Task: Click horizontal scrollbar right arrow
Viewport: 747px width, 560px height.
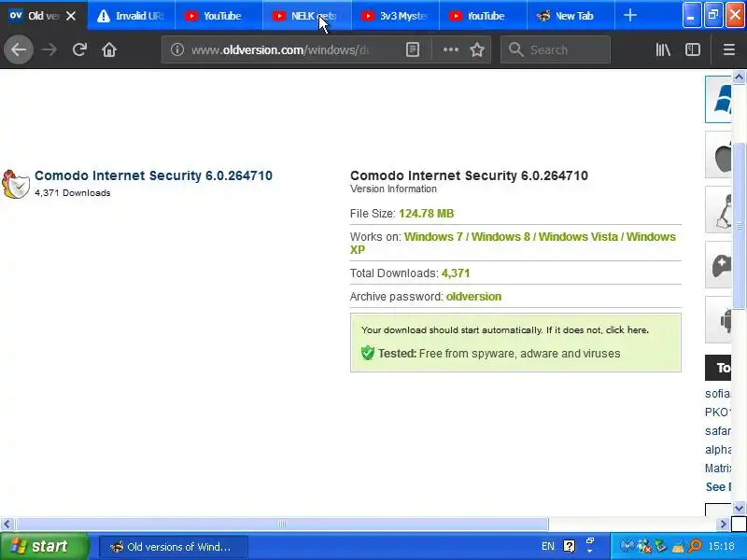Action: (x=724, y=525)
